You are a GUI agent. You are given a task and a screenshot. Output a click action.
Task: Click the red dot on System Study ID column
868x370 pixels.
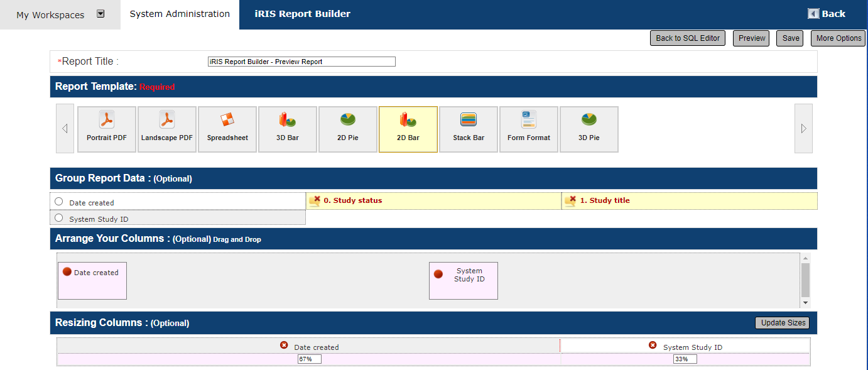[438, 275]
